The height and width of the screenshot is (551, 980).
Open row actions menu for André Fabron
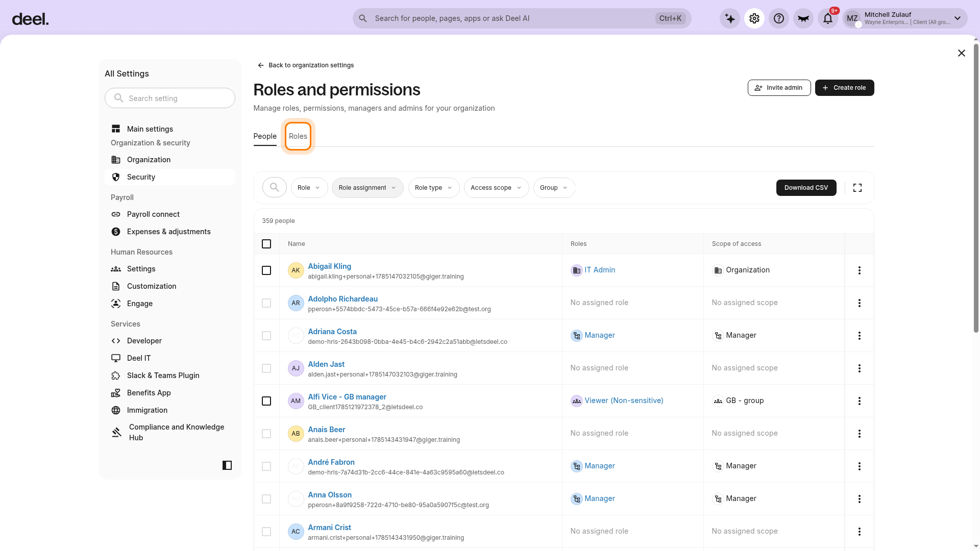[x=860, y=466]
